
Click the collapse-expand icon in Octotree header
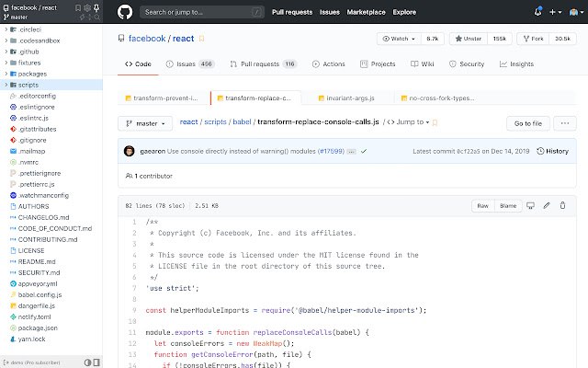click(89, 17)
